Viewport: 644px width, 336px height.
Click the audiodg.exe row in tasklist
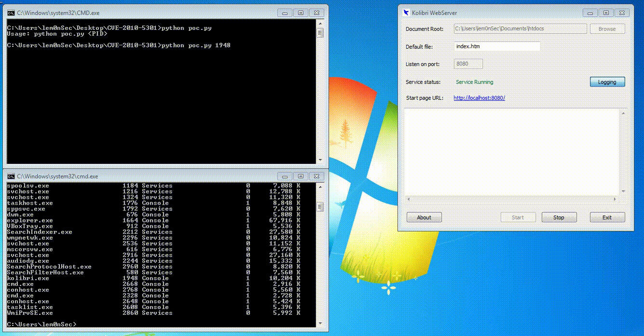154,261
